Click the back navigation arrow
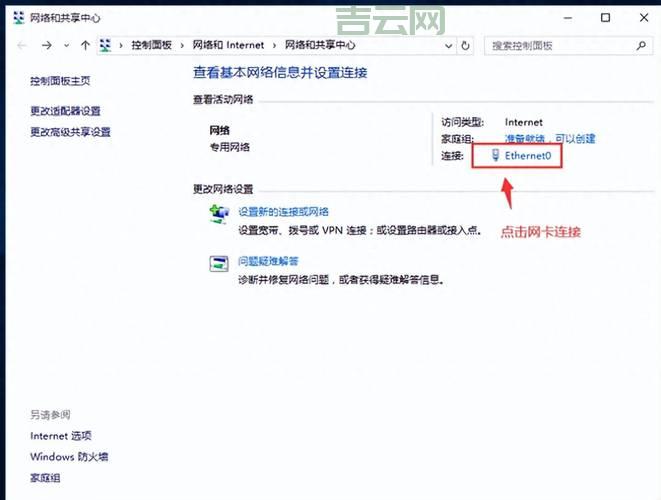Screen dimensions: 661x500 22,45
